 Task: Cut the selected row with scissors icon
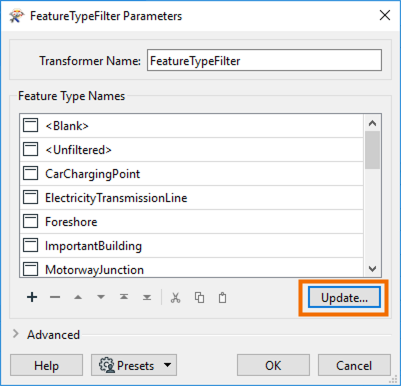click(x=175, y=297)
